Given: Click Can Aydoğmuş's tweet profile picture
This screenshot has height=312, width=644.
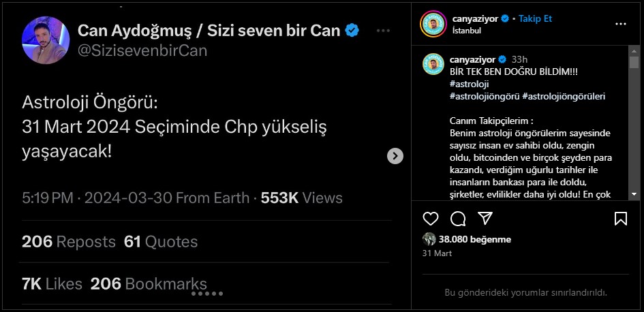Looking at the screenshot, I should click(46, 40).
